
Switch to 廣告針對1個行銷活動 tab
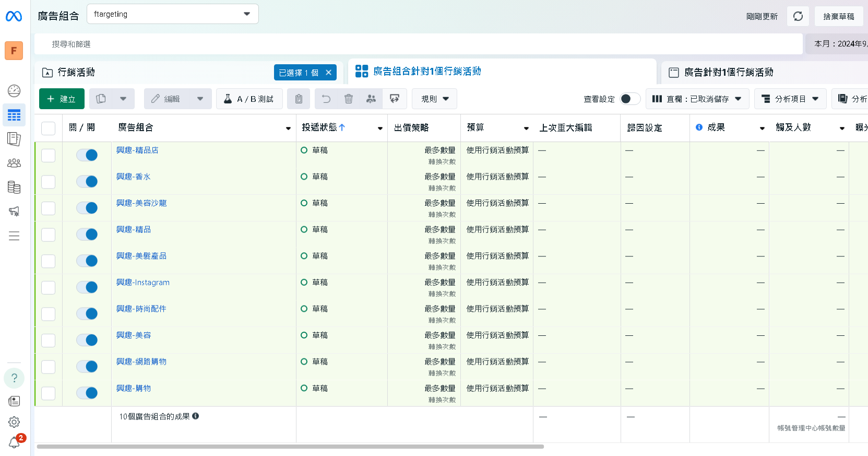[729, 73]
